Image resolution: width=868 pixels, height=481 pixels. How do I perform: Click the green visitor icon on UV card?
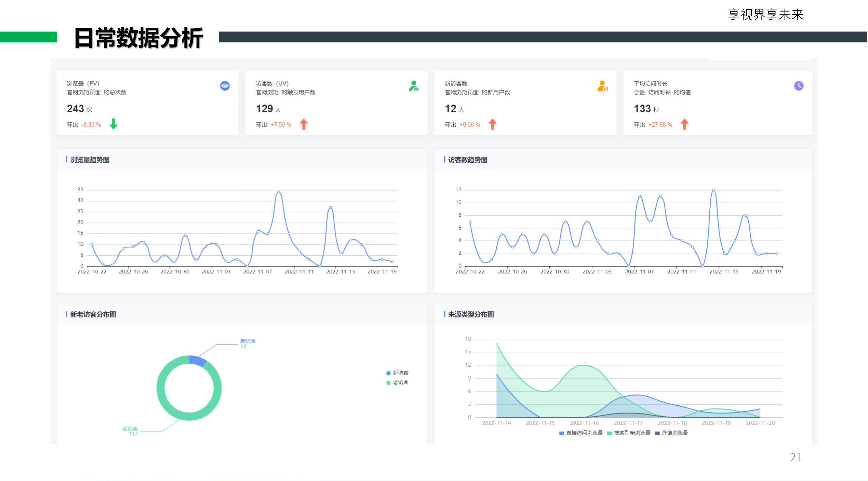pos(414,86)
